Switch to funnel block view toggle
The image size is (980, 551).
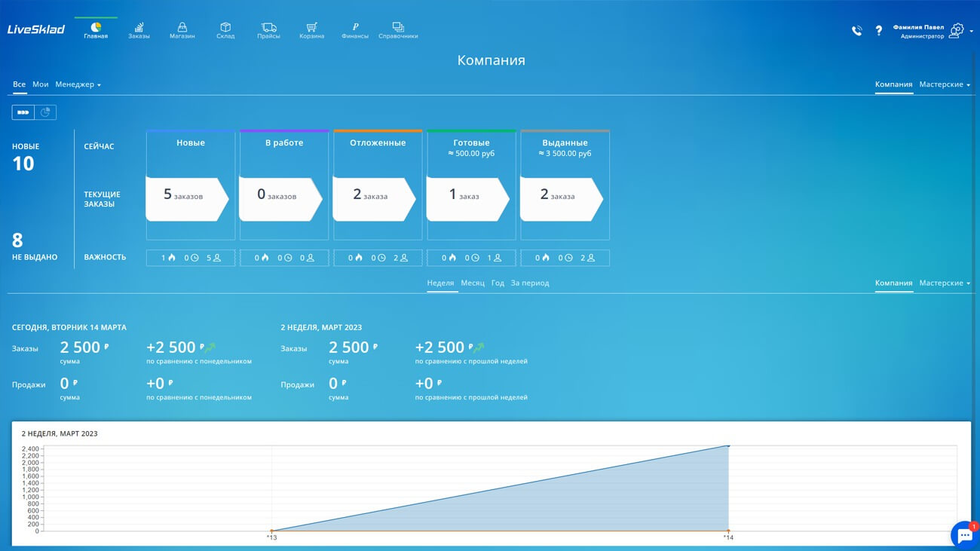tap(23, 112)
